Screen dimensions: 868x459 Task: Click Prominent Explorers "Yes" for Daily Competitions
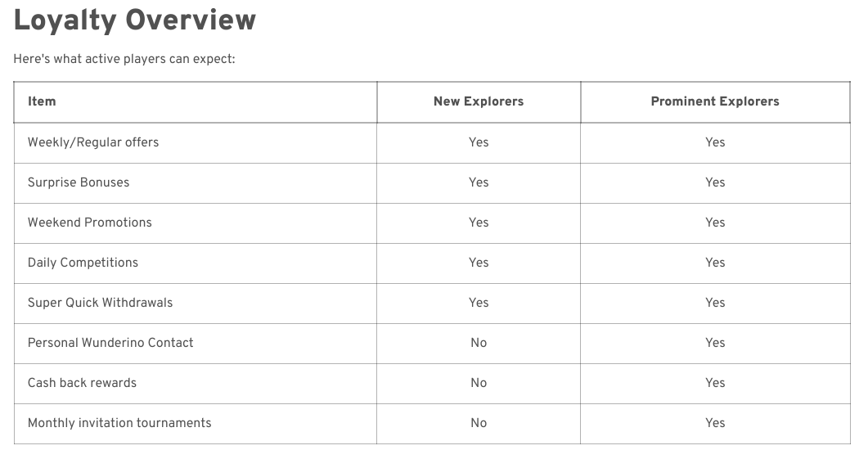(x=715, y=263)
